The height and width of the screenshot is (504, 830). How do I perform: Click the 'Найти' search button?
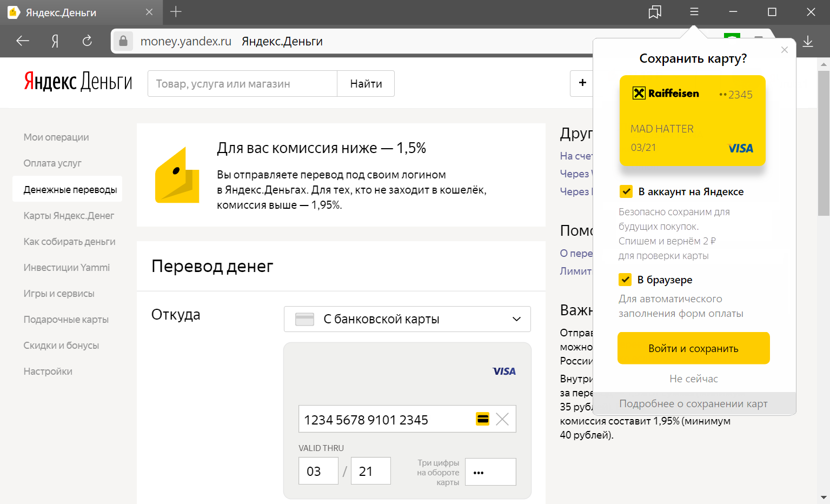pos(366,83)
